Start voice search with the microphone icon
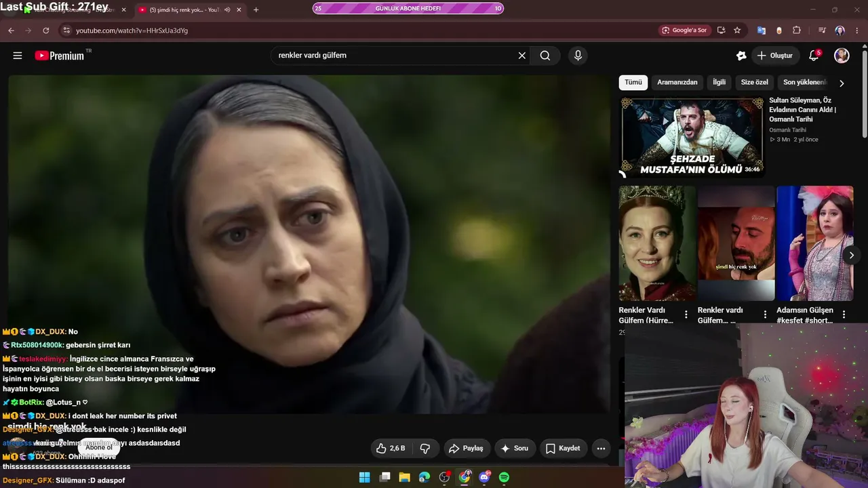This screenshot has height=488, width=868. (578, 56)
